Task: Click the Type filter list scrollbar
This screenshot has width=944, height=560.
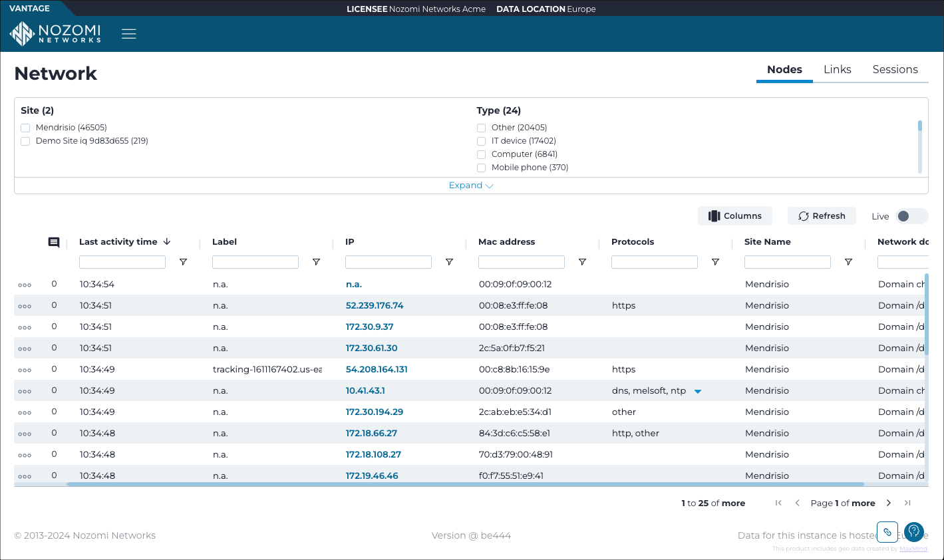Action: (920, 146)
